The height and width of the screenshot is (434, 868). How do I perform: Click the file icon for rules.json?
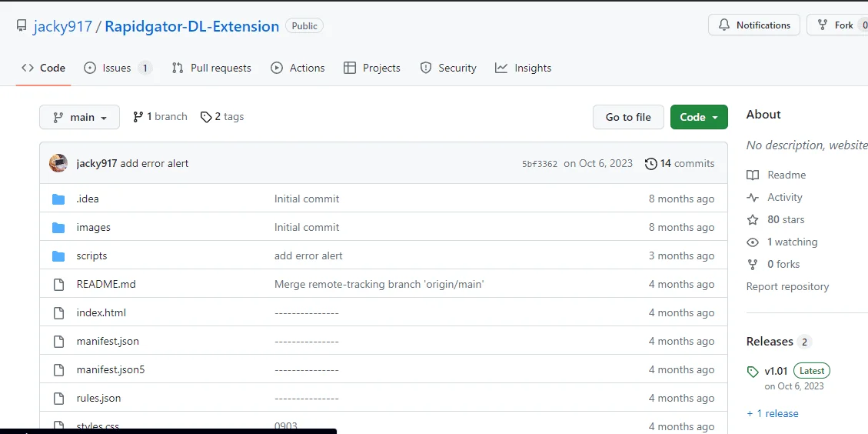click(x=58, y=398)
